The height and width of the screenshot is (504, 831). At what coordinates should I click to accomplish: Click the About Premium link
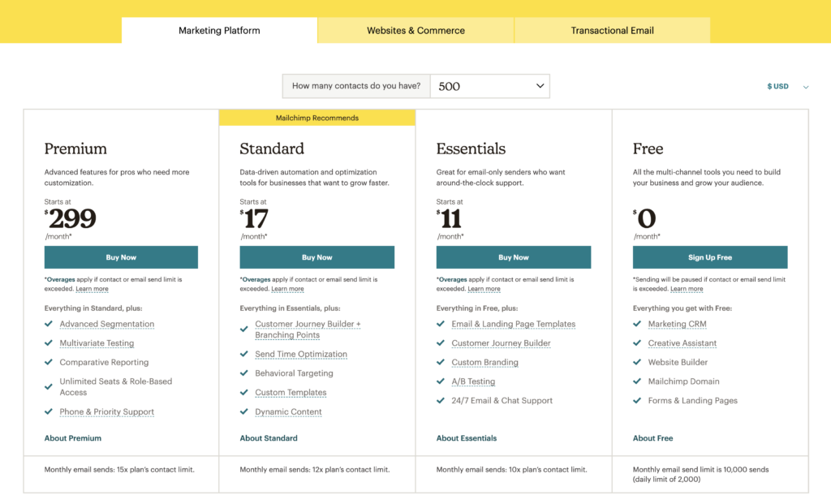pyautogui.click(x=72, y=438)
